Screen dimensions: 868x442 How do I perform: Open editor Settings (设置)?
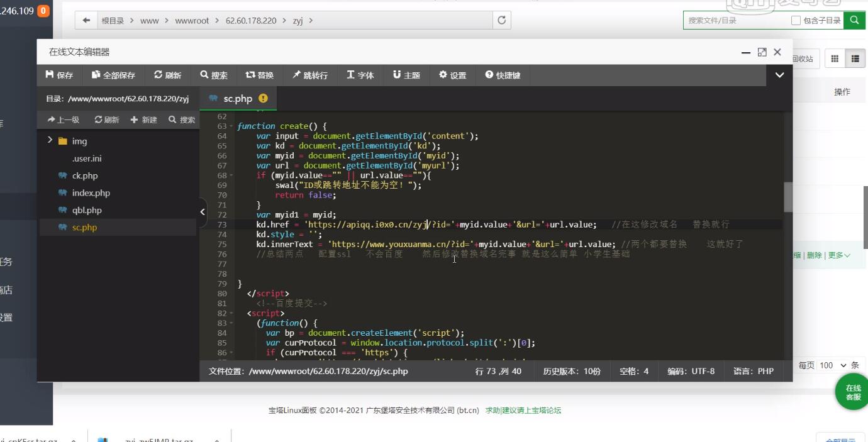[x=453, y=75]
